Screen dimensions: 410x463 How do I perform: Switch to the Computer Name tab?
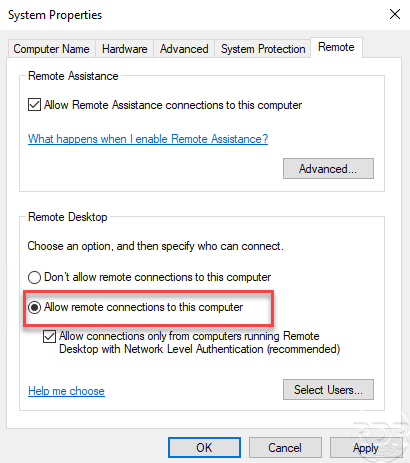51,49
